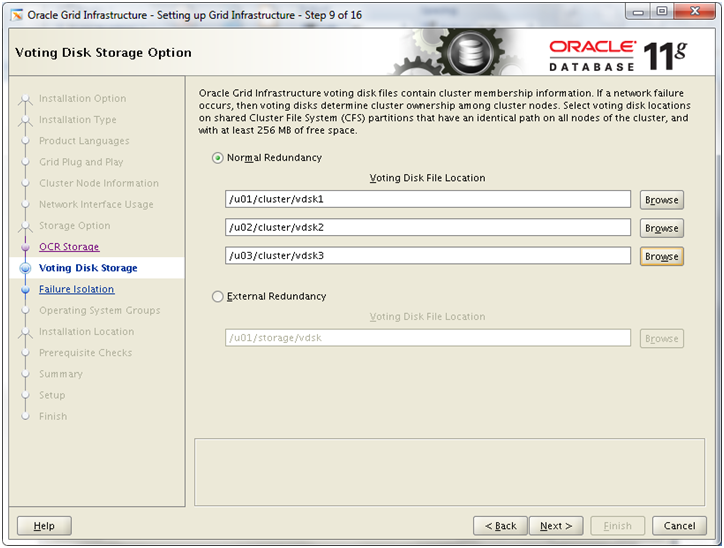This screenshot has height=548, width=724.
Task: Click the Summary step
Action: point(60,374)
